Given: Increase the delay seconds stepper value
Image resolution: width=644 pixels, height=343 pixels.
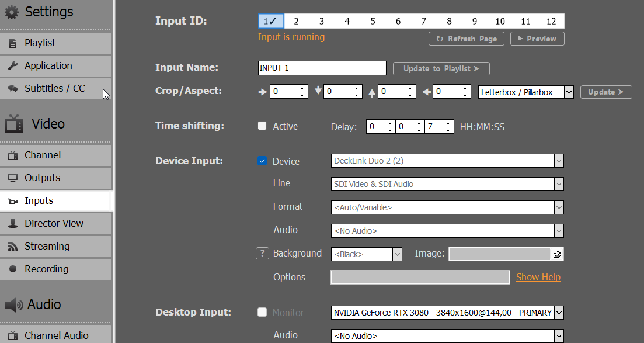Looking at the screenshot, I should click(448, 123).
